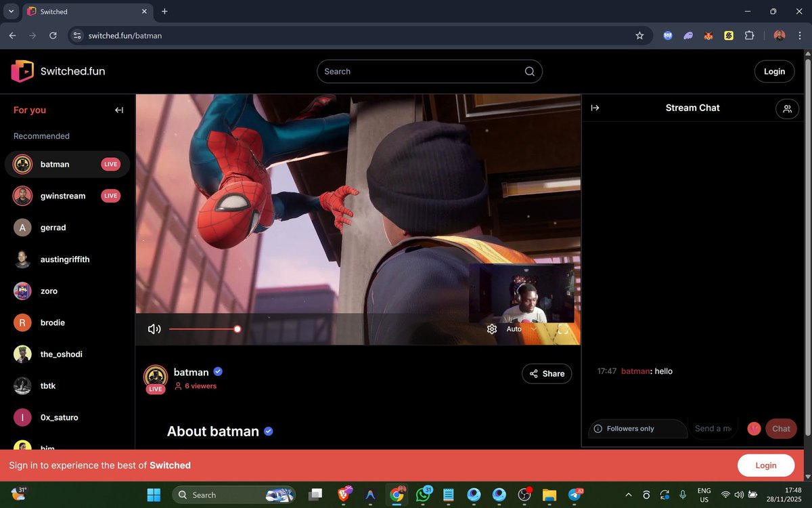
Task: Open Brave browser from the taskbar
Action: click(345, 495)
